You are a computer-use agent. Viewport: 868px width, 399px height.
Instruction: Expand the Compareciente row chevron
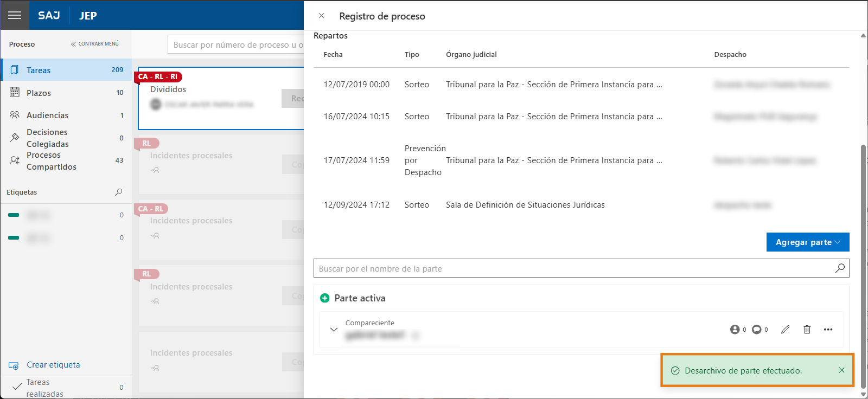(x=334, y=329)
